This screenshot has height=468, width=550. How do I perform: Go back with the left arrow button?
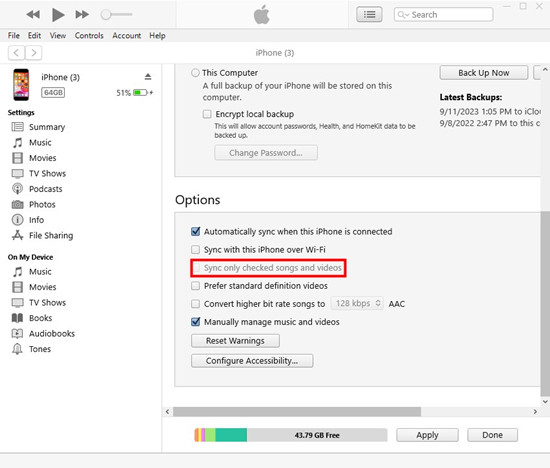[16, 53]
